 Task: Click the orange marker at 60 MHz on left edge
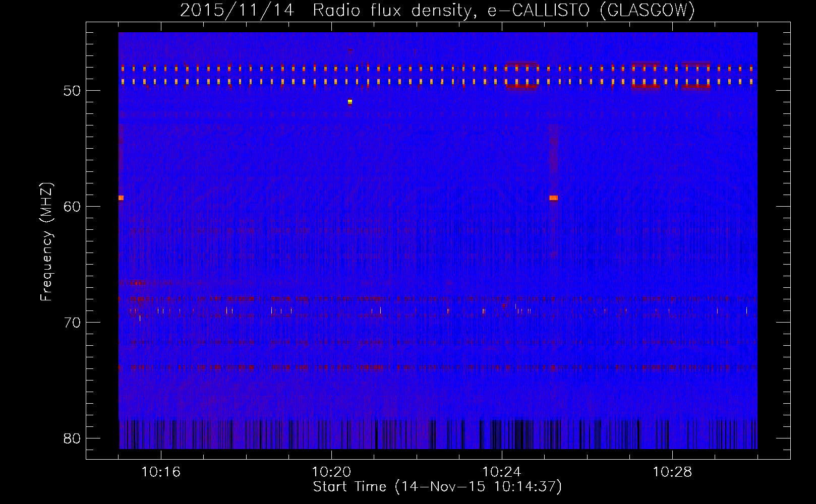tap(121, 198)
